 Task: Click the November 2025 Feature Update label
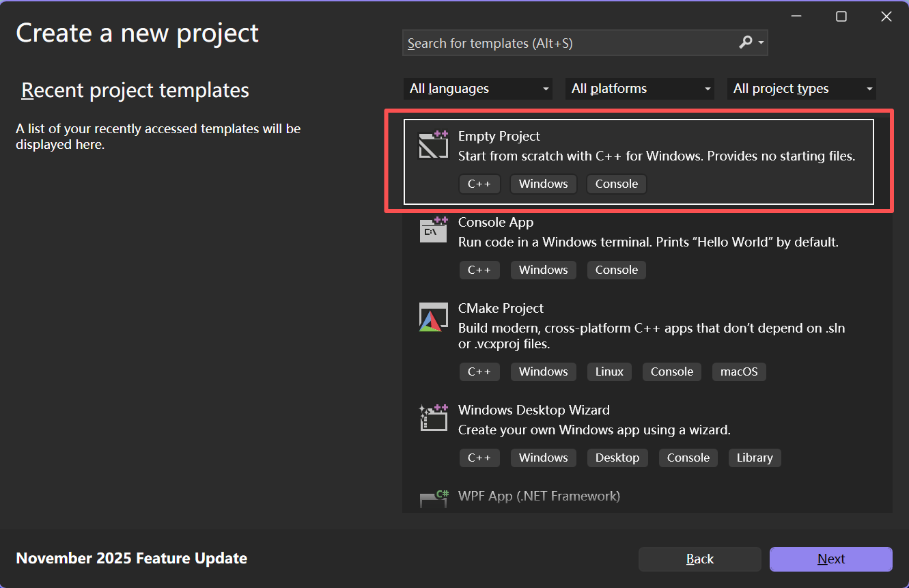pos(131,559)
